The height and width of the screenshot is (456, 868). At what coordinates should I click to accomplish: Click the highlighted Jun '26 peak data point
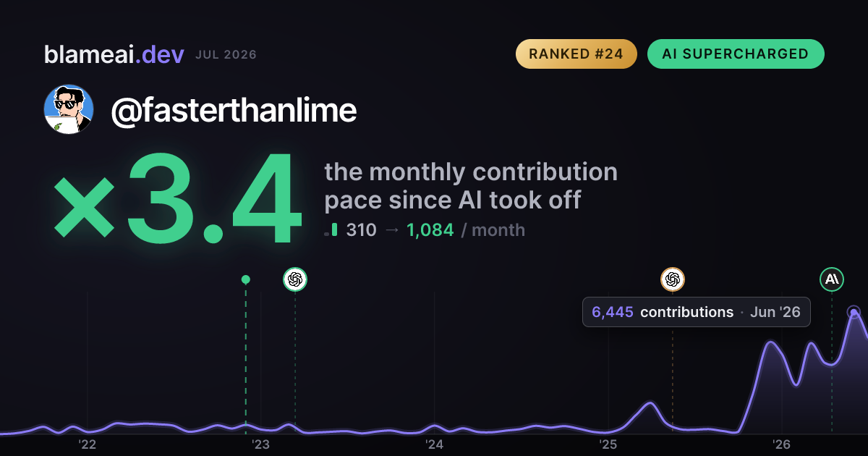pyautogui.click(x=854, y=313)
